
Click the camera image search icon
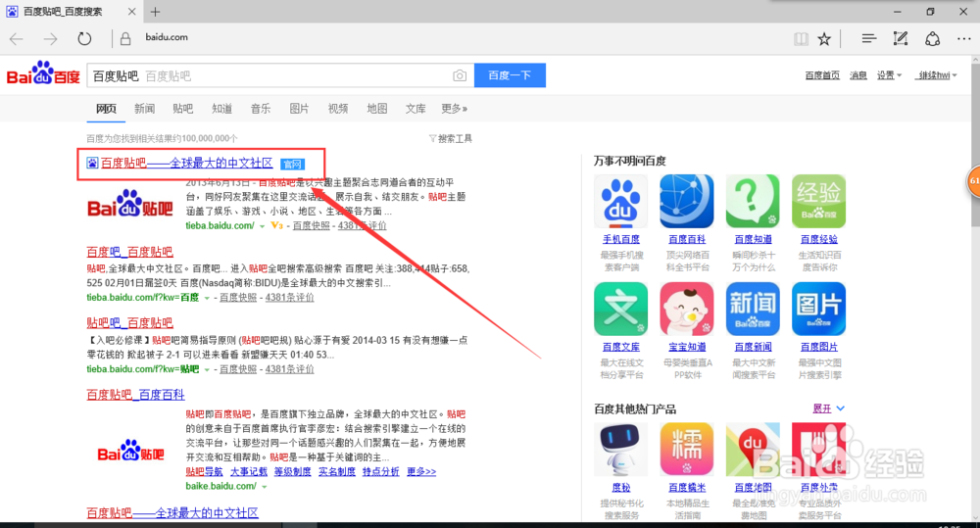coord(460,75)
